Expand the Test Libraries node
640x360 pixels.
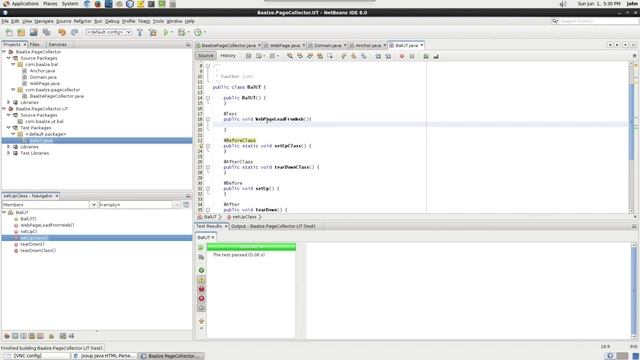[9, 153]
